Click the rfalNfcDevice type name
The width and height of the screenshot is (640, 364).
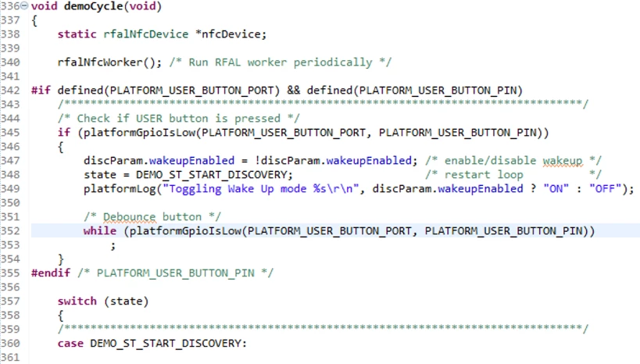click(145, 34)
